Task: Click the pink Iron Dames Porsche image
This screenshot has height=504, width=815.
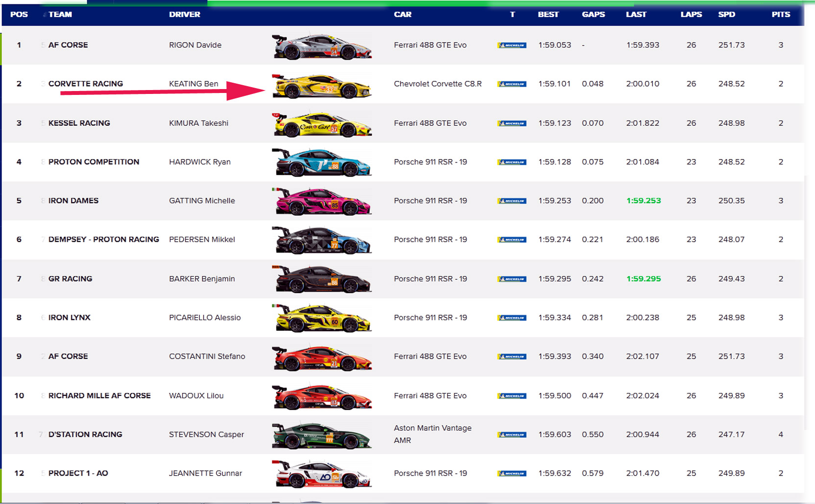Action: (x=322, y=202)
